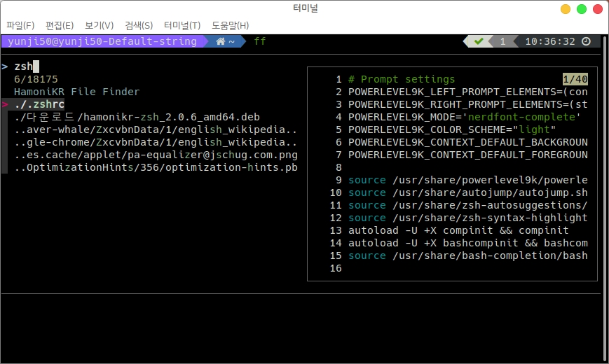Select the gle-chrome english_wikipedia result
The height and width of the screenshot is (364, 609).
[x=156, y=142]
